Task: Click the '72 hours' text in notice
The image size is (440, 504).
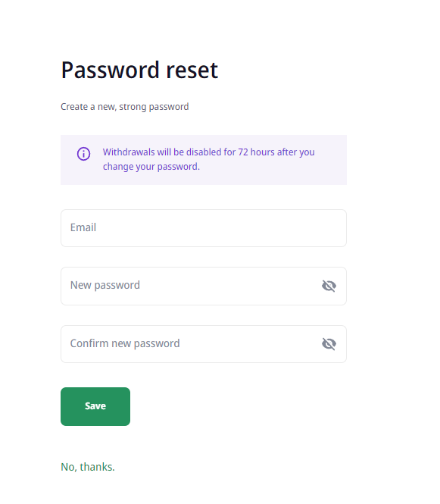Action: coord(256,152)
